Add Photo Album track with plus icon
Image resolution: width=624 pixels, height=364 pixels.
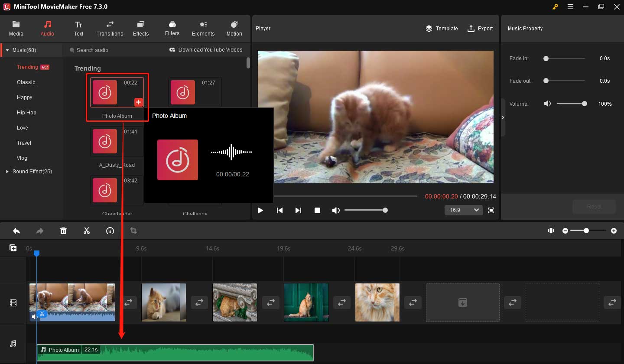tap(138, 102)
